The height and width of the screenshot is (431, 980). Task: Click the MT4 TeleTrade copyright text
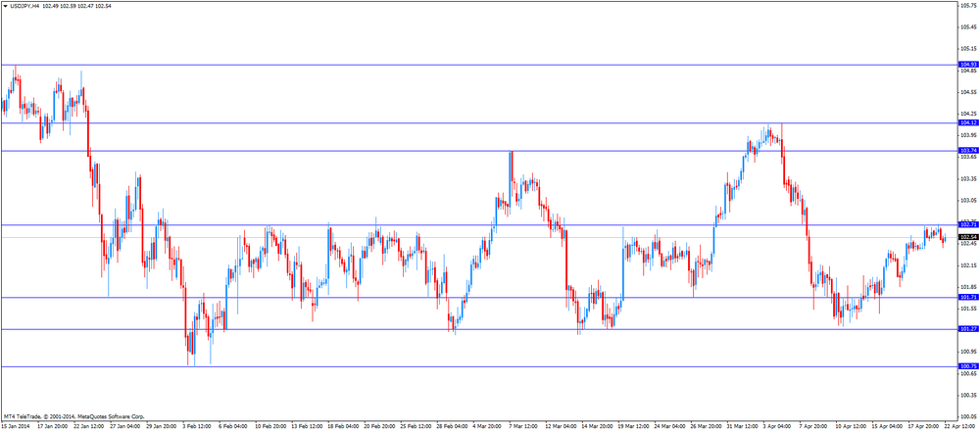73,416
